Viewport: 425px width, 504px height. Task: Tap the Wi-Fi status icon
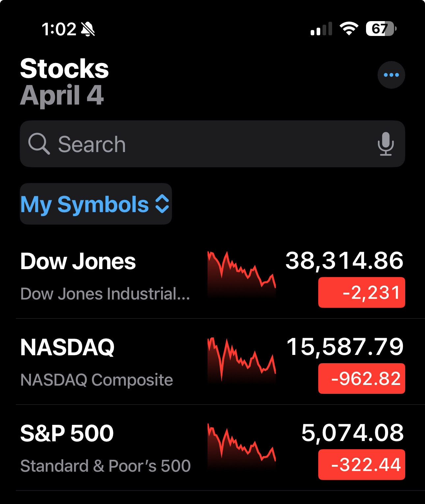[x=349, y=29]
